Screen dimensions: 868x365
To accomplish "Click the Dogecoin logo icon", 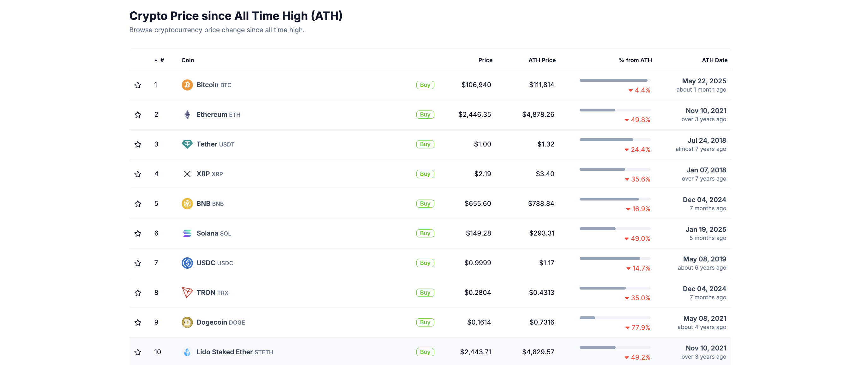I will 187,322.
